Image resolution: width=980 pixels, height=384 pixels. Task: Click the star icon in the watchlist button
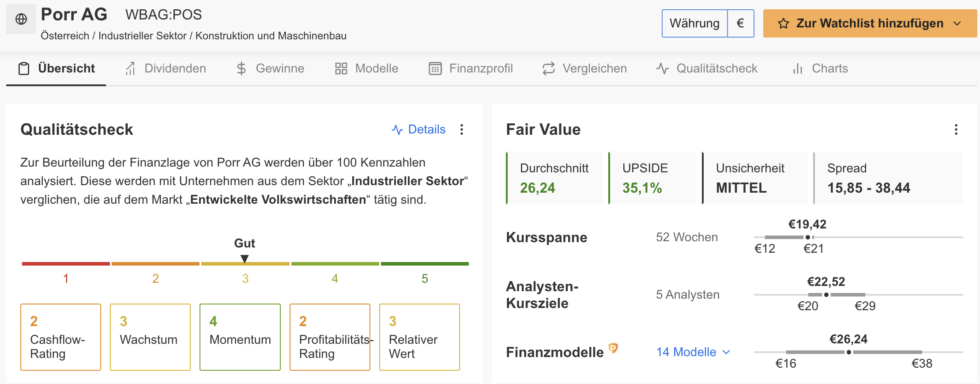pos(783,23)
